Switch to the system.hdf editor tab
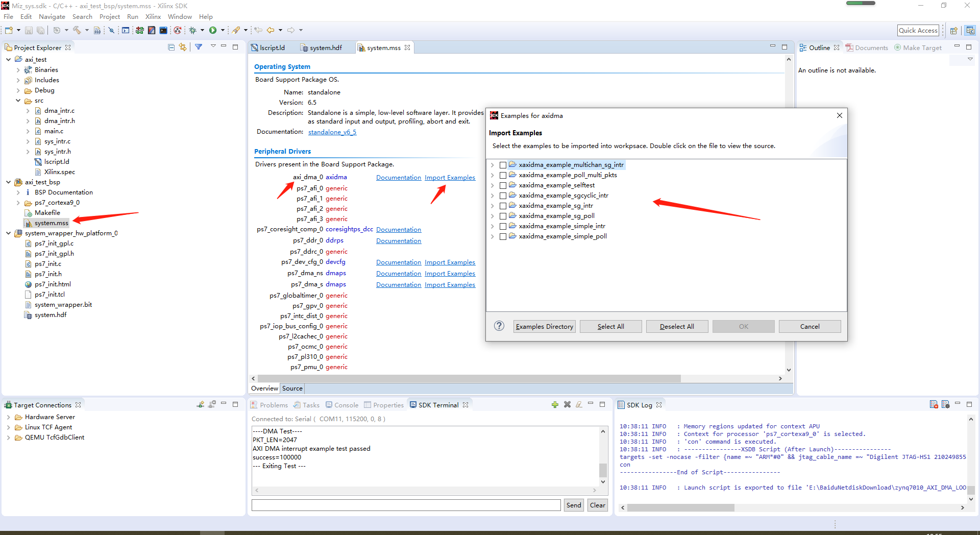 [322, 47]
